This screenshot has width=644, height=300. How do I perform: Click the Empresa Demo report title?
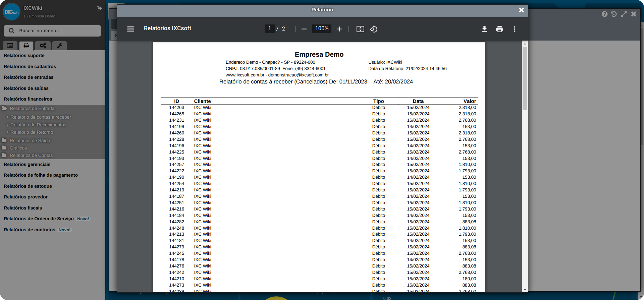coord(319,55)
